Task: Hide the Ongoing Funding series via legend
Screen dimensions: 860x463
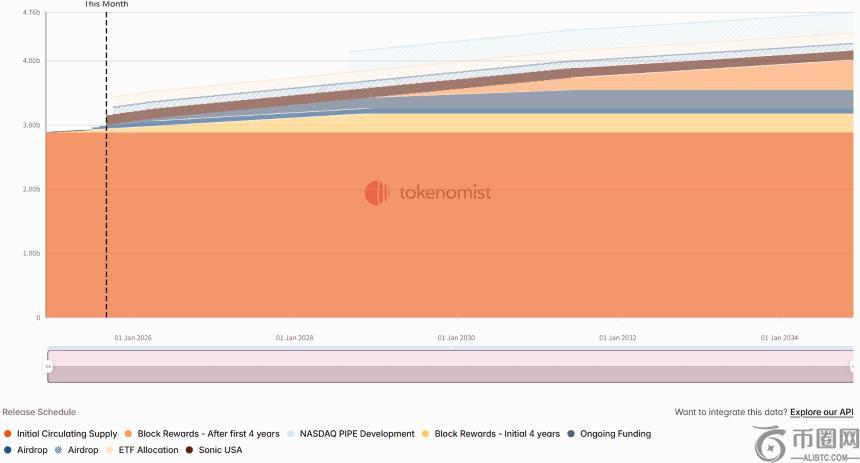Action: 615,434
